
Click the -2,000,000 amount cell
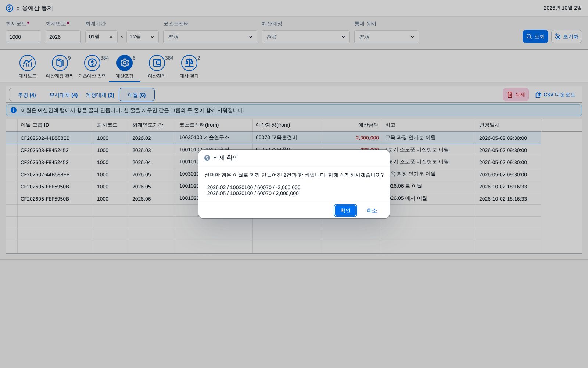pos(353,138)
